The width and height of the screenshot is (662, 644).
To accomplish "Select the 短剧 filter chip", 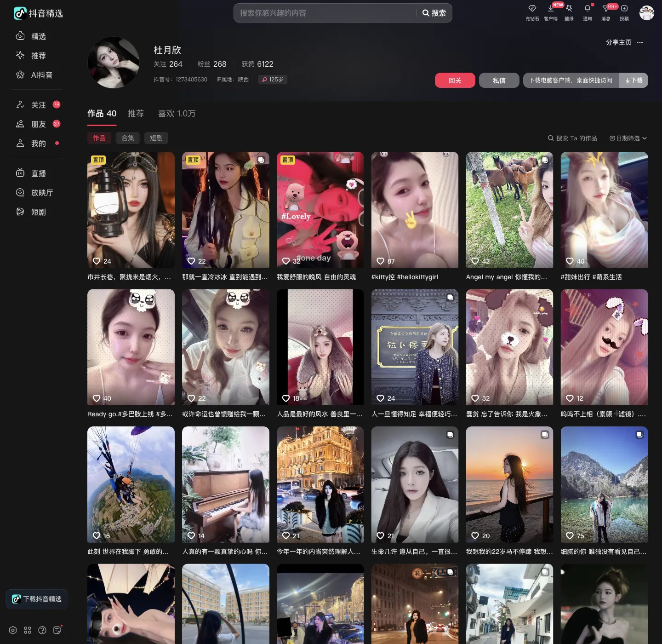I will click(156, 138).
